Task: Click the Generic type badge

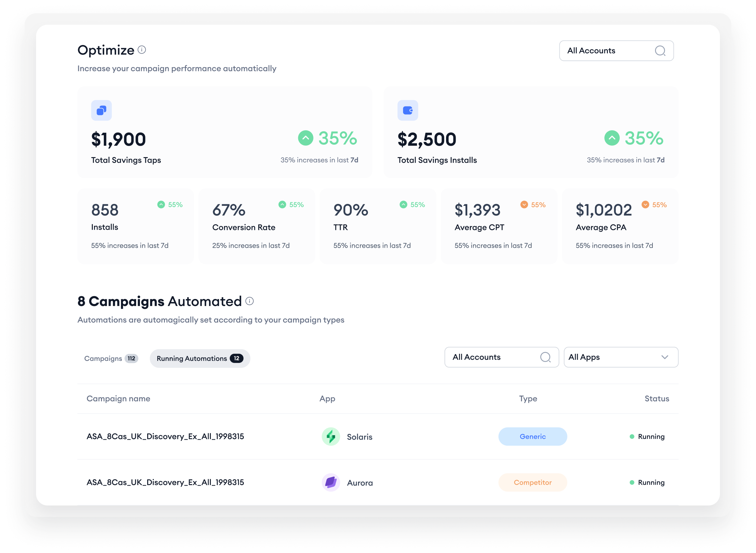Action: (x=532, y=436)
